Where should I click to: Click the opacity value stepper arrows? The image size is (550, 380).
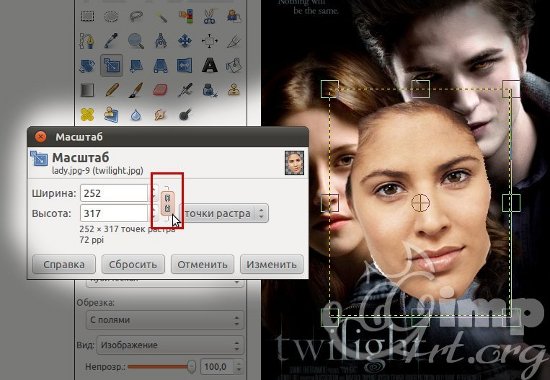(239, 367)
